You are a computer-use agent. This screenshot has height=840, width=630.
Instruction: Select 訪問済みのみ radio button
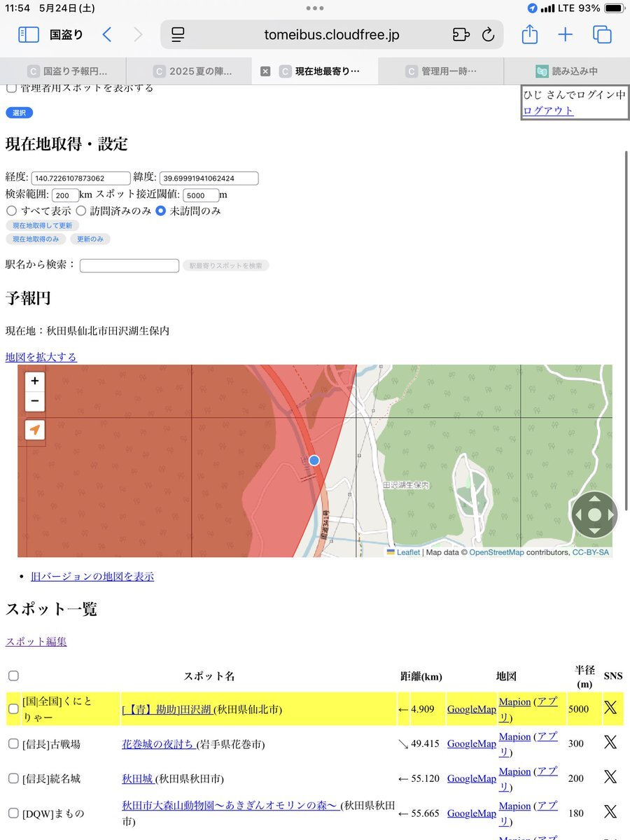81,211
